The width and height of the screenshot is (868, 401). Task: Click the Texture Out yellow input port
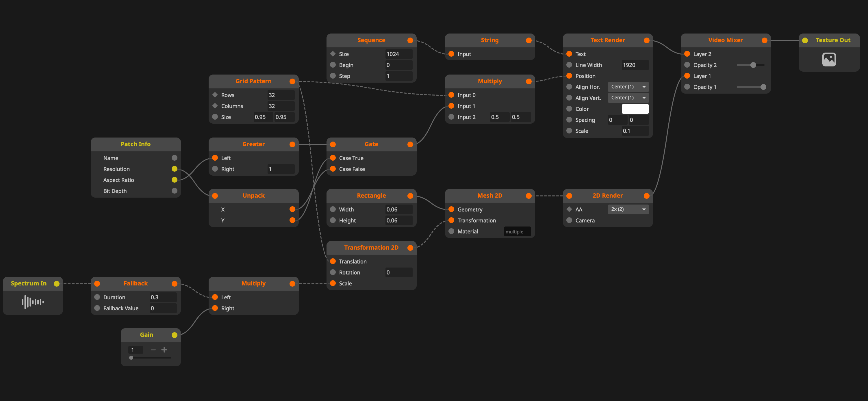point(805,40)
